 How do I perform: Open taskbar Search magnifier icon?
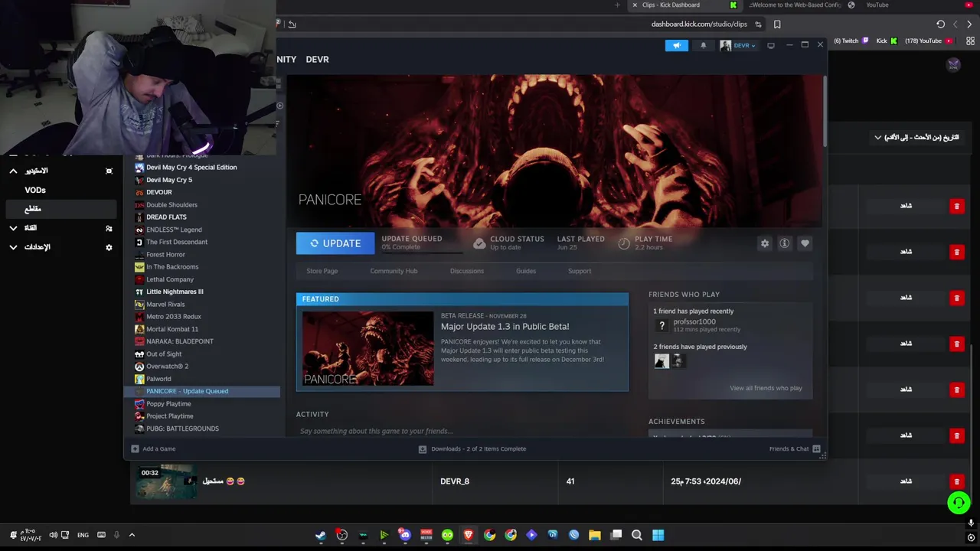click(x=636, y=536)
